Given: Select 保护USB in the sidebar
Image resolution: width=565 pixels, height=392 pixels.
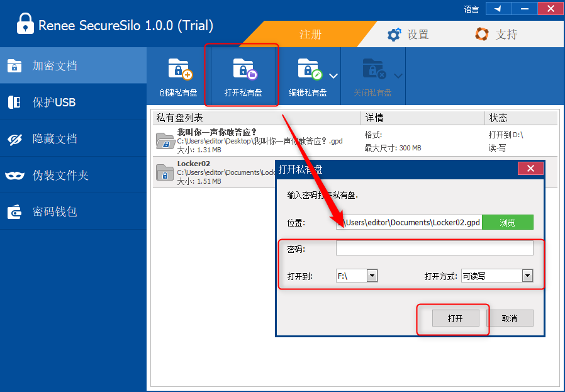Looking at the screenshot, I should click(x=73, y=102).
